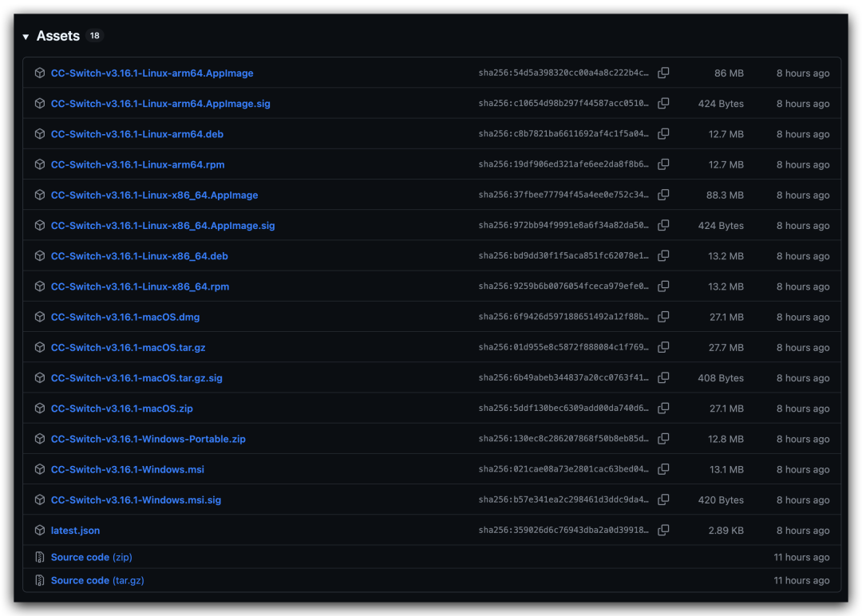This screenshot has height=616, width=862.
Task: Copy sha256 of Windows-Portable.zip
Action: (x=663, y=439)
